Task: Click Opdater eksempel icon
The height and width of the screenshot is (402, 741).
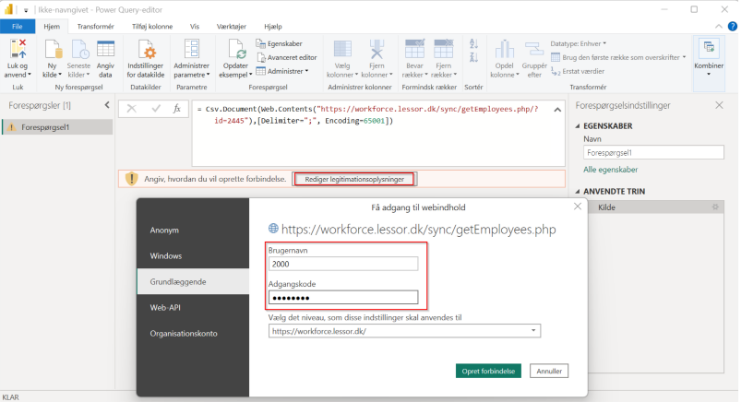Action: click(x=236, y=49)
